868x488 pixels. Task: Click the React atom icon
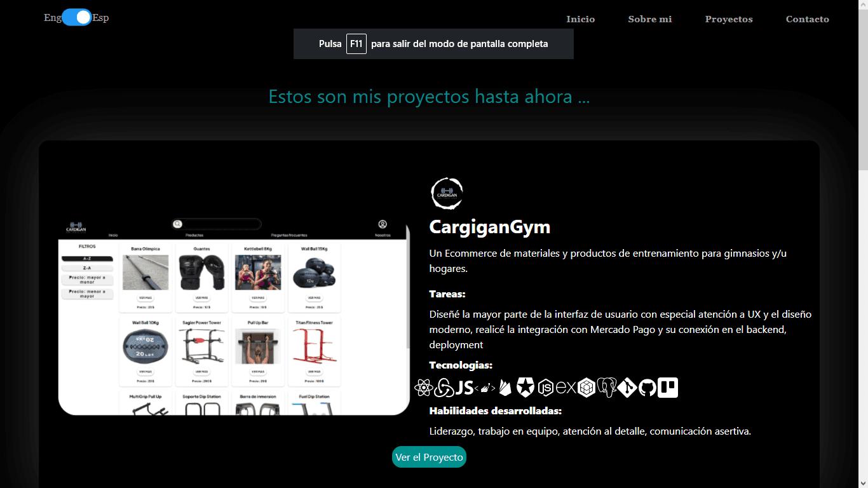(x=423, y=388)
